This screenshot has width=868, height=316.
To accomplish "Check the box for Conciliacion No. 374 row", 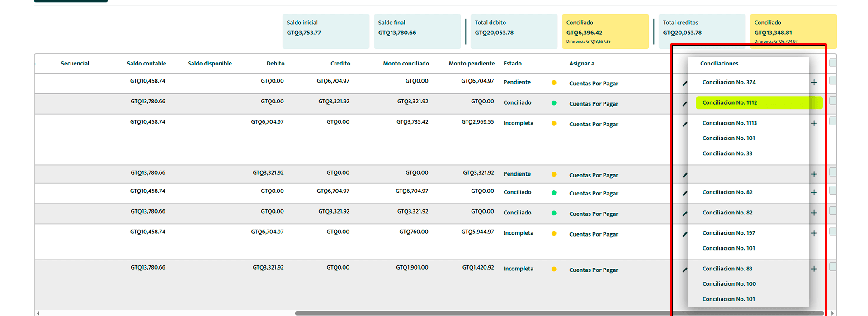I will click(x=833, y=80).
